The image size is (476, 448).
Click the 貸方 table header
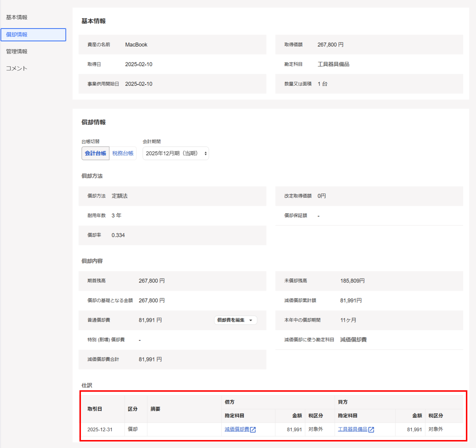pyautogui.click(x=342, y=402)
